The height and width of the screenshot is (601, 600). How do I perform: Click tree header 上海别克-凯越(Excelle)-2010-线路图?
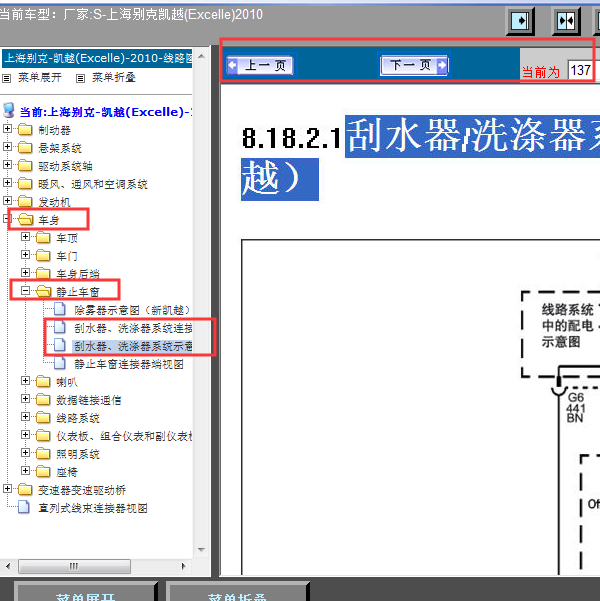[x=97, y=58]
